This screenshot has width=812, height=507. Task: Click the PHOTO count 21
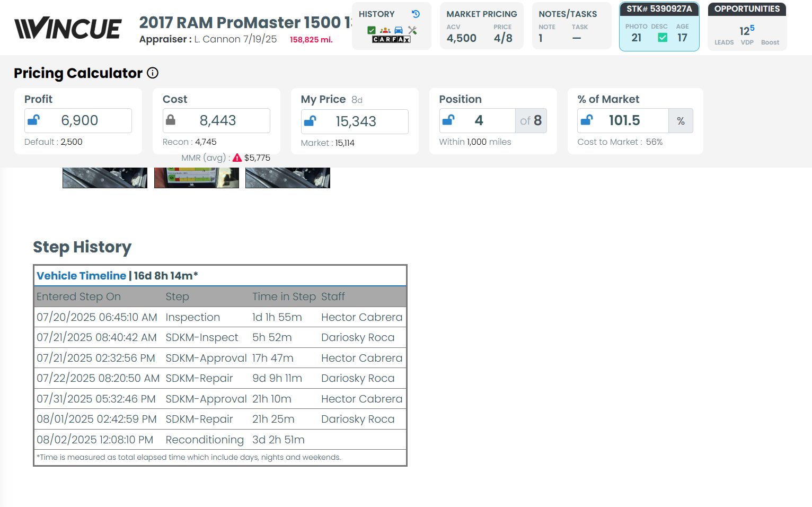pyautogui.click(x=637, y=38)
